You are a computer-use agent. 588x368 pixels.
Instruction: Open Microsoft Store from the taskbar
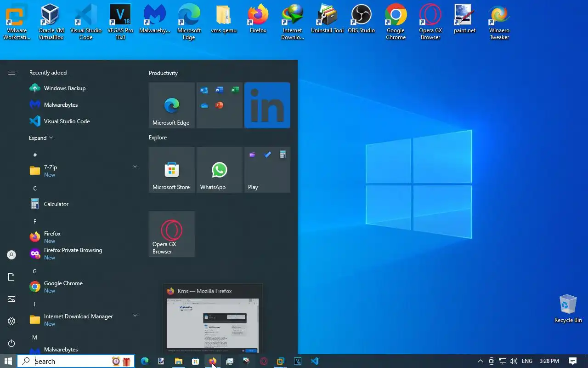[195, 361]
